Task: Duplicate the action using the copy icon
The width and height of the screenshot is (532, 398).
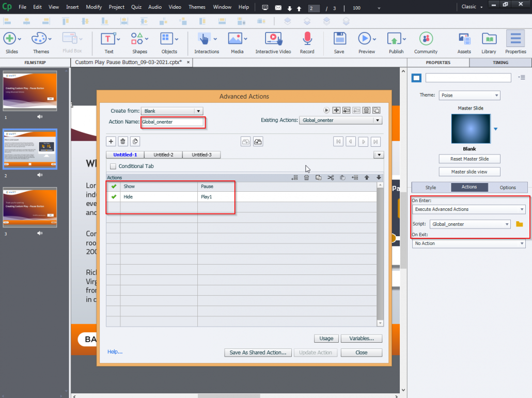Action: (376, 110)
